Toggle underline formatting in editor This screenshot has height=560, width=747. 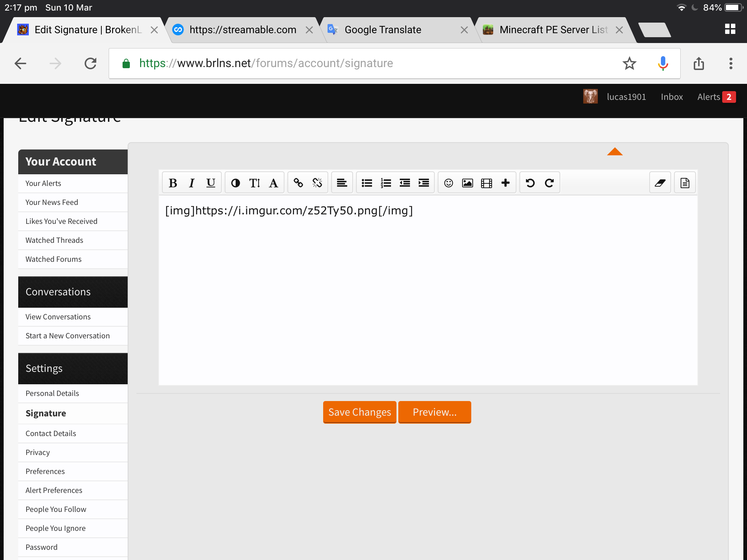[x=211, y=183]
